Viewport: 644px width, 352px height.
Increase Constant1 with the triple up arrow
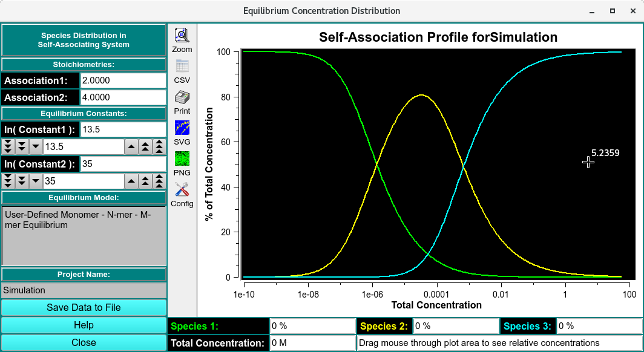159,147
